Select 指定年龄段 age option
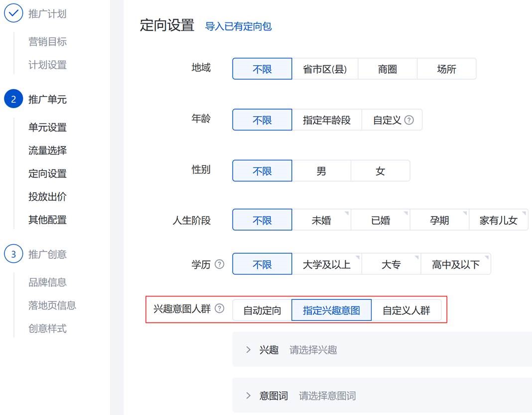Image resolution: width=532 pixels, height=415 pixels. point(326,120)
